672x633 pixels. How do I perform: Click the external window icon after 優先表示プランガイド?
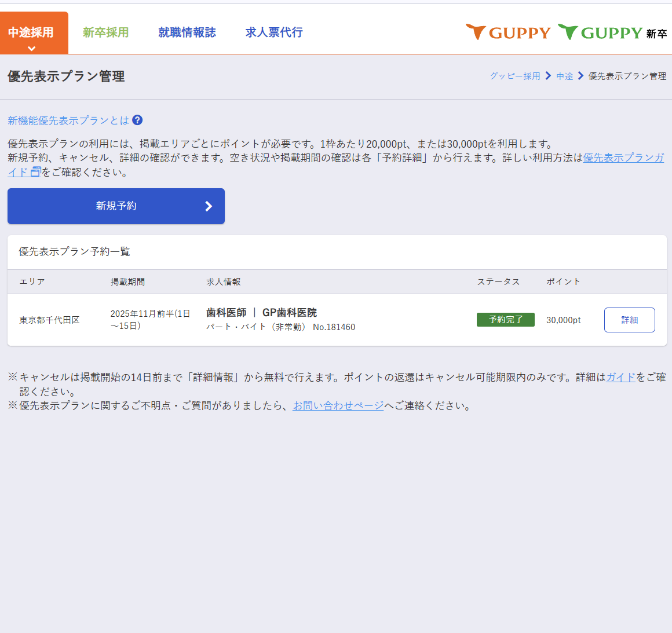coord(35,172)
